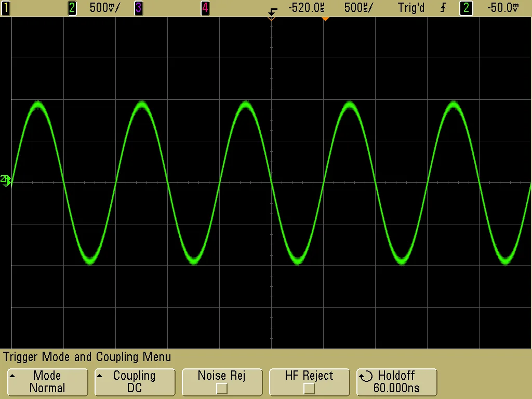Image resolution: width=532 pixels, height=399 pixels.
Task: Select the channel 1 indicator
Action: tap(6, 8)
